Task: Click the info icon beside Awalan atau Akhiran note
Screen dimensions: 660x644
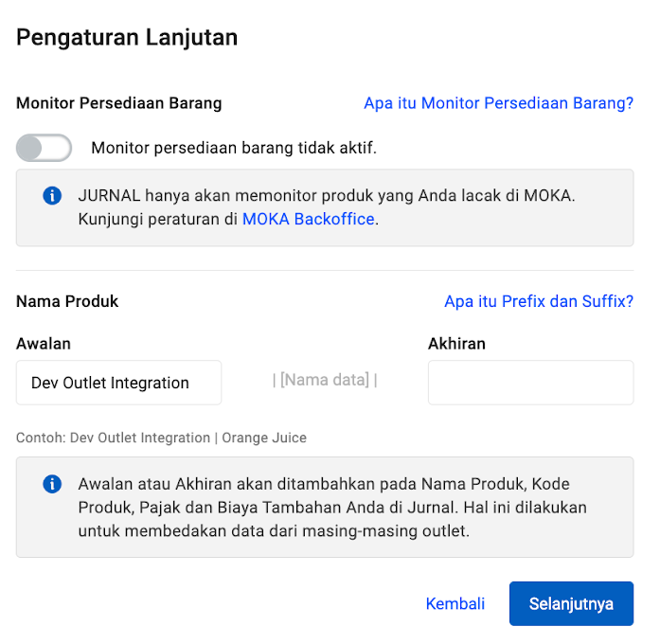Action: pyautogui.click(x=52, y=484)
